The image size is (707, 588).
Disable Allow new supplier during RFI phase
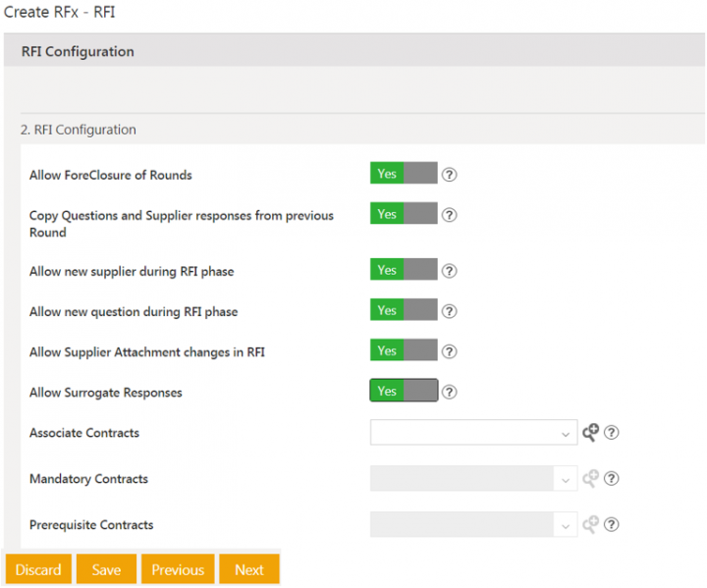point(404,270)
